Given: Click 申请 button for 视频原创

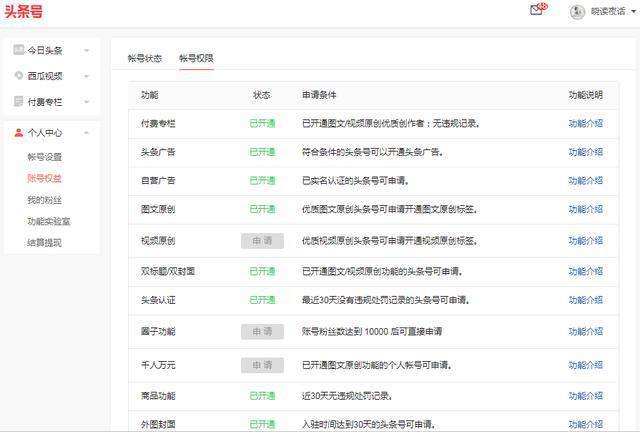Looking at the screenshot, I should (262, 241).
